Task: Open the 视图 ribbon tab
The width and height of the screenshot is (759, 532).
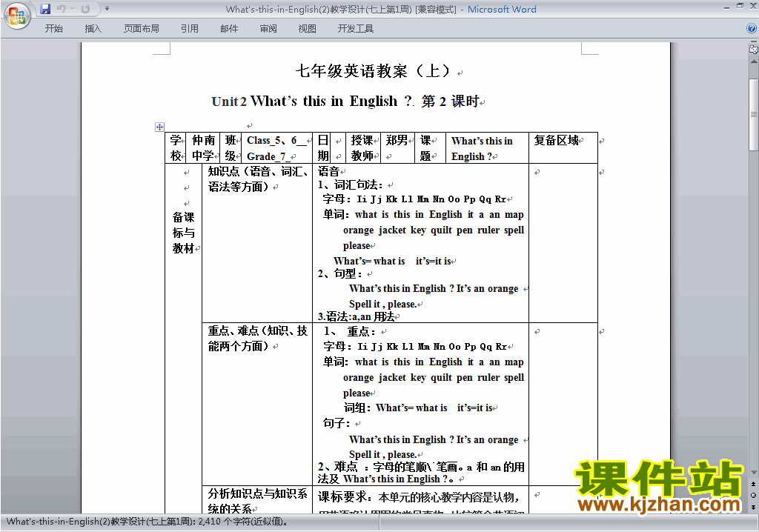Action: [308, 29]
